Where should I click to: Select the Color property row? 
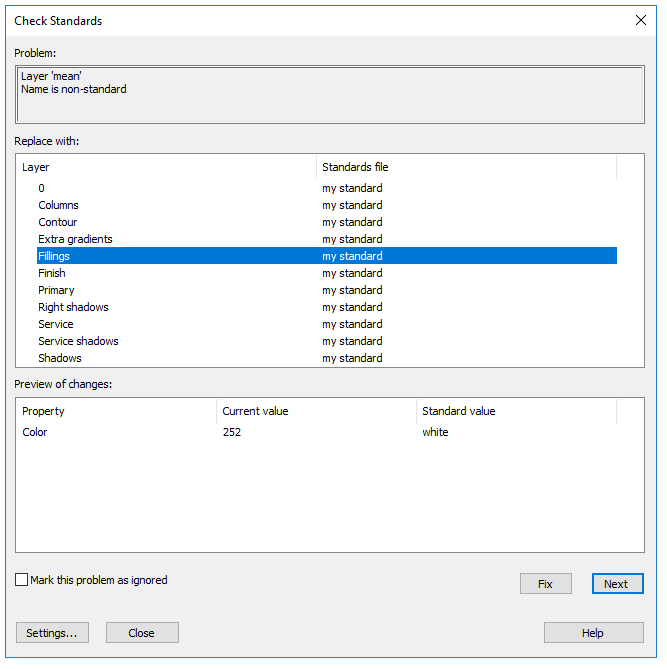point(35,432)
